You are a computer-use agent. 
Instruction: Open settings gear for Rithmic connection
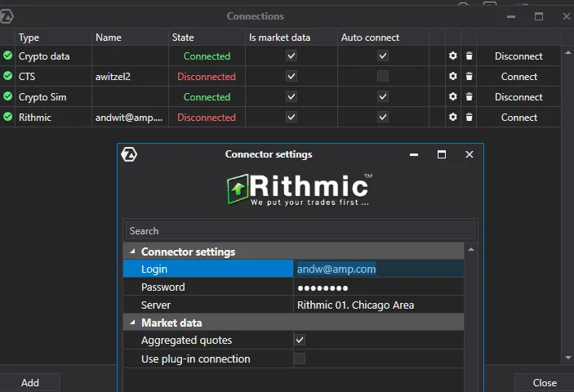coord(453,118)
